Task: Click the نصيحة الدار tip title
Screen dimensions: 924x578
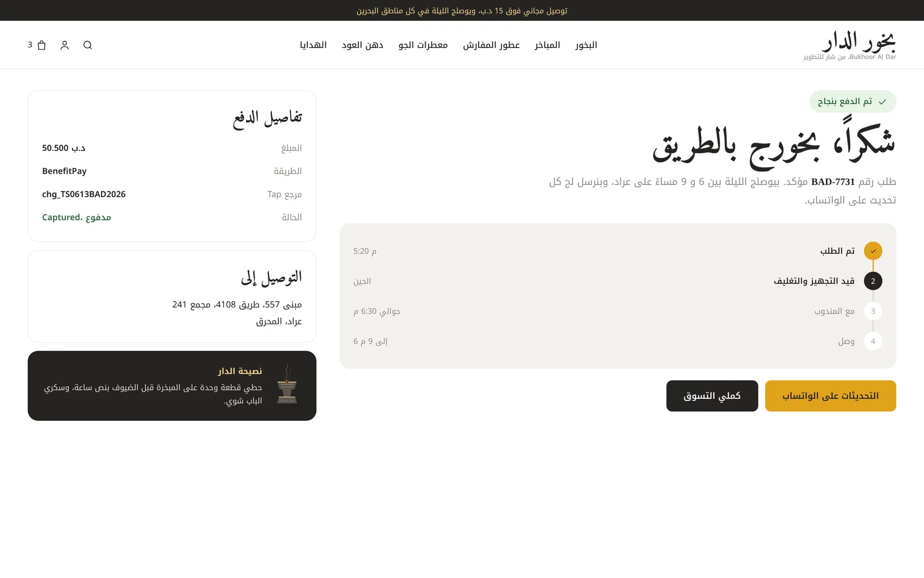Action: tap(240, 371)
